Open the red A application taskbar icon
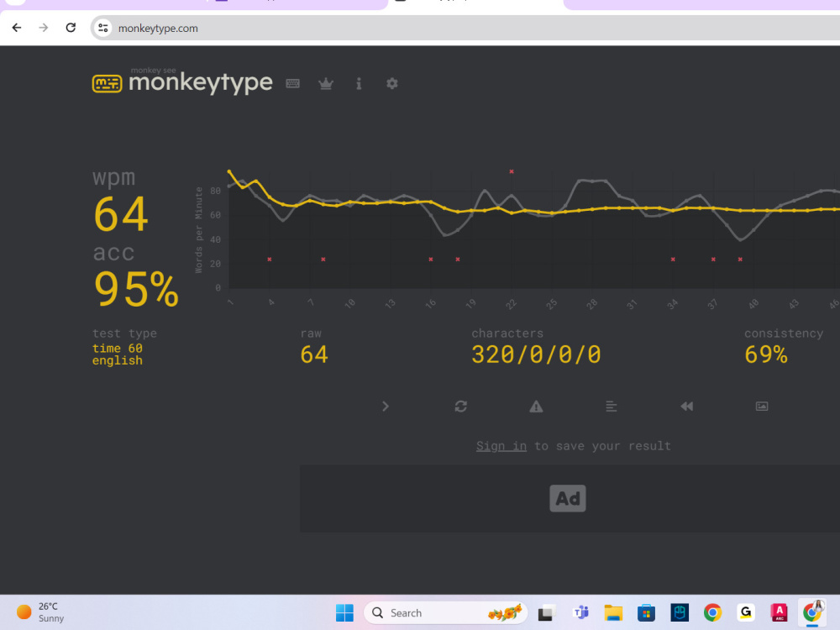 coord(779,612)
